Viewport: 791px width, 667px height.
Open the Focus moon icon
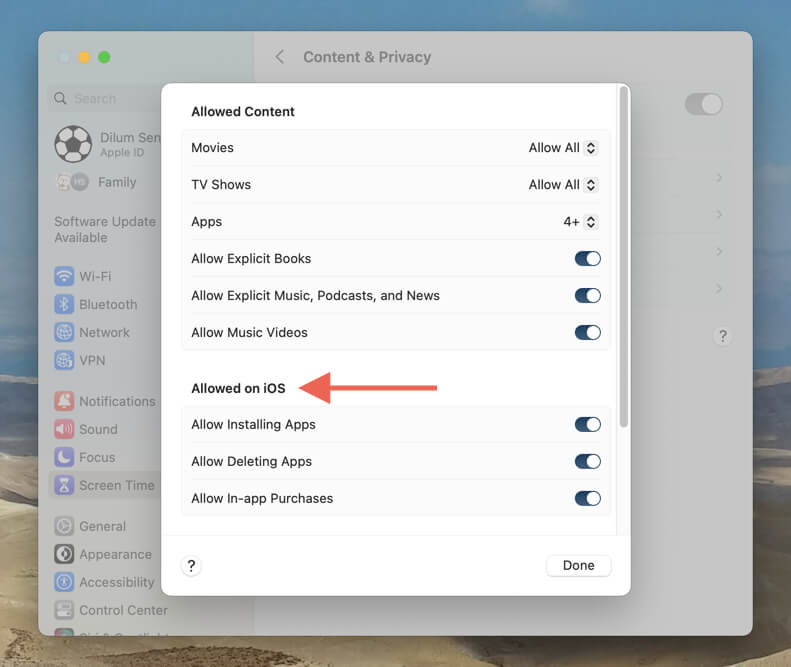pyautogui.click(x=64, y=457)
